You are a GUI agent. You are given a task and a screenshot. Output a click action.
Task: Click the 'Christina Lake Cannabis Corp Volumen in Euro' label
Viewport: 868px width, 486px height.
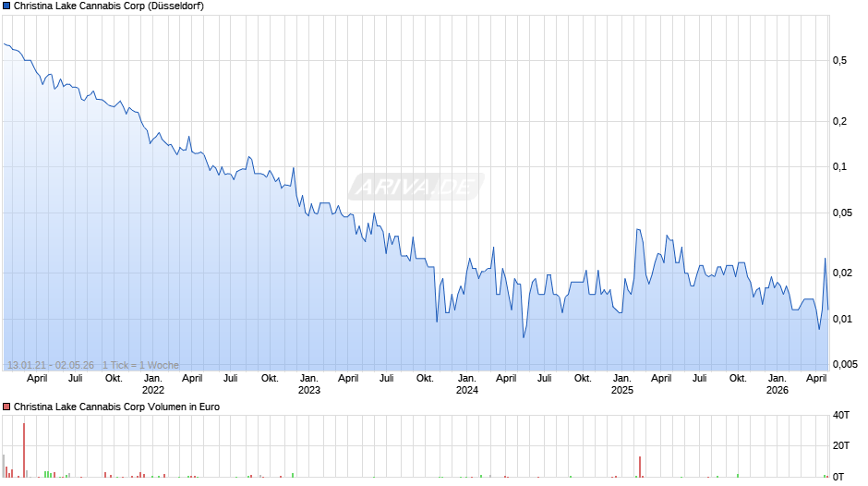[x=116, y=407]
